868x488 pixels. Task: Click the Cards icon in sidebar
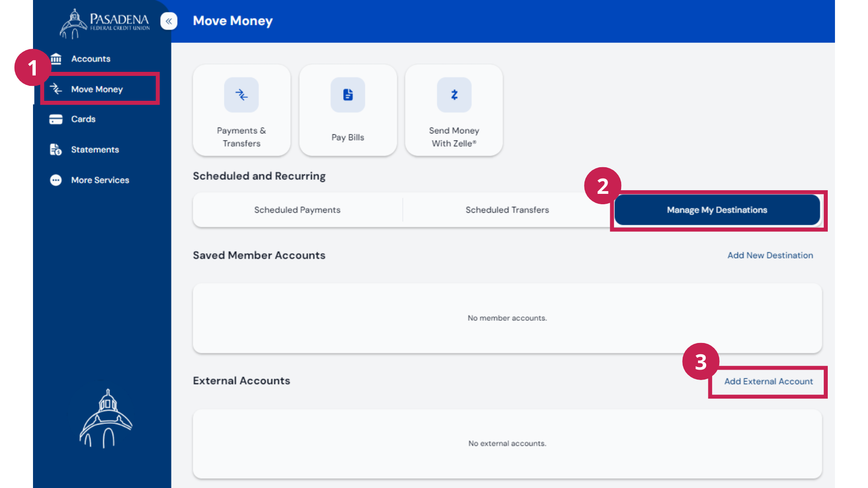[56, 119]
